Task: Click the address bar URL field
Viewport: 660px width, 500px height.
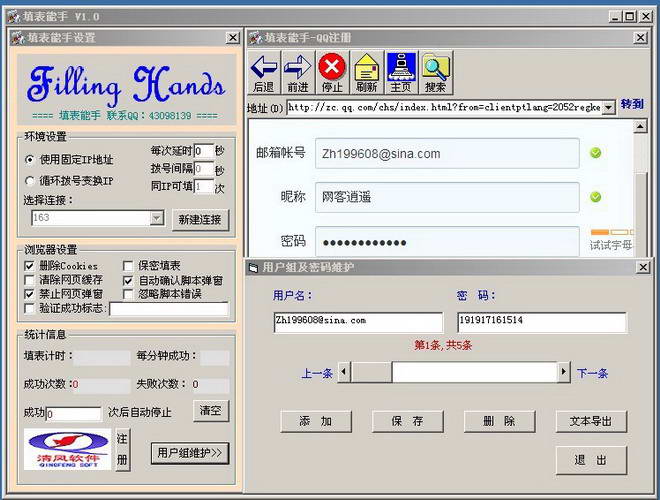Action: coord(445,107)
